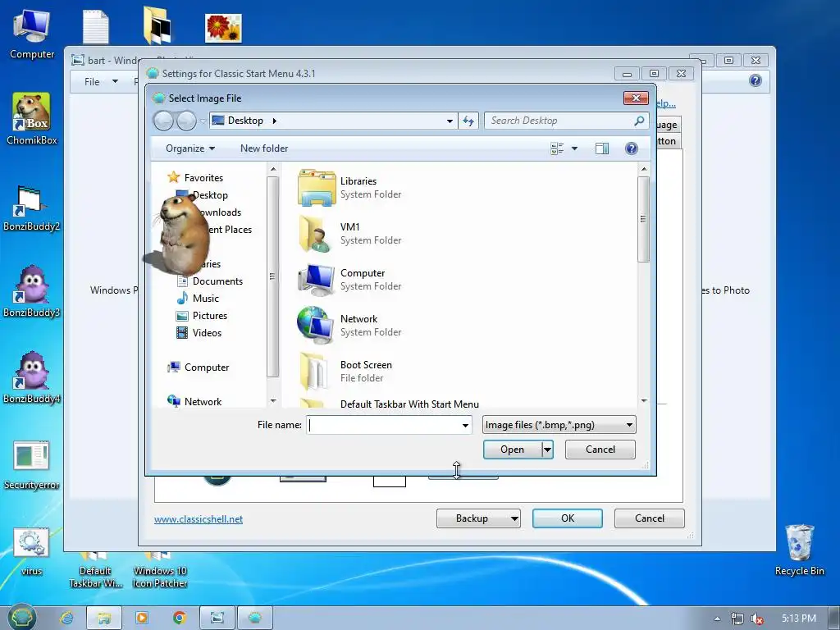Open Windows Explorer from taskbar
This screenshot has width=840, height=630.
104,618
